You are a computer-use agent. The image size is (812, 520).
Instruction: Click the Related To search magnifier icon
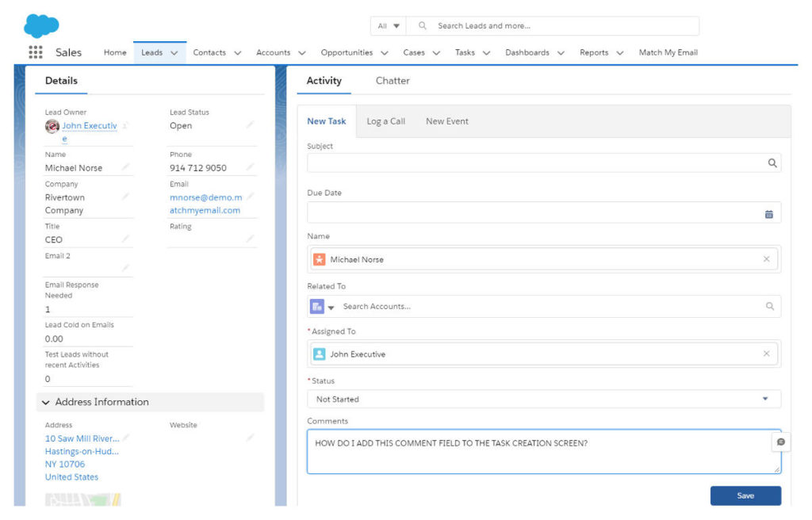770,306
